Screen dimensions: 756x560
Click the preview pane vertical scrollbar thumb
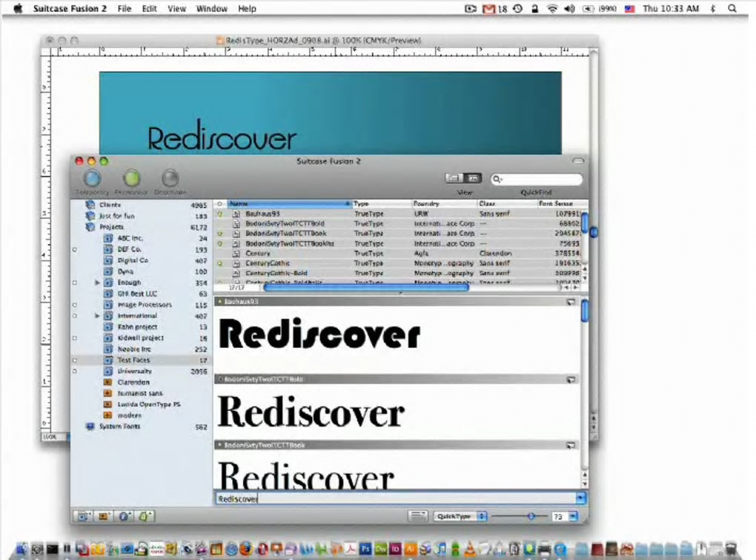point(585,311)
